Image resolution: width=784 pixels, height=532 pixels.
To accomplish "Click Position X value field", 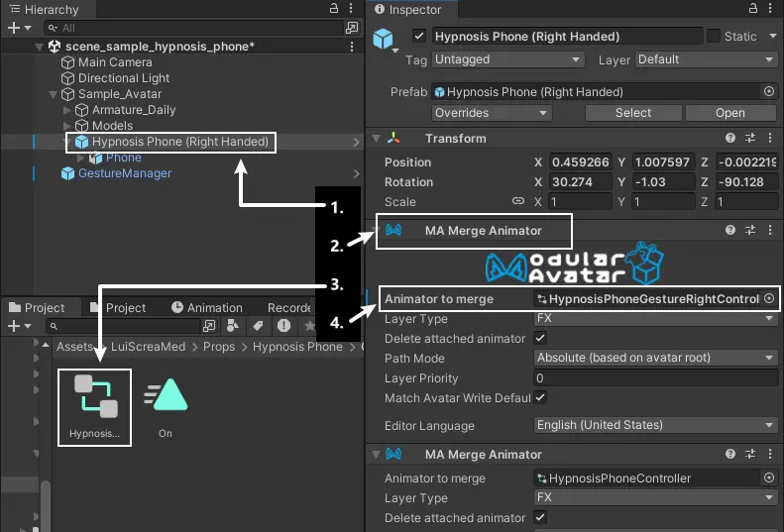I will (581, 162).
